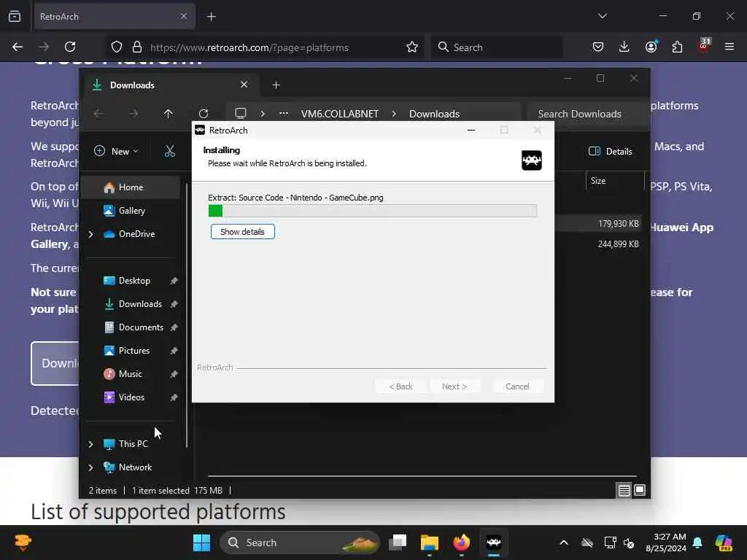Viewport: 747px width, 560px height.
Task: Click the PC icon in address bar
Action: (x=241, y=114)
